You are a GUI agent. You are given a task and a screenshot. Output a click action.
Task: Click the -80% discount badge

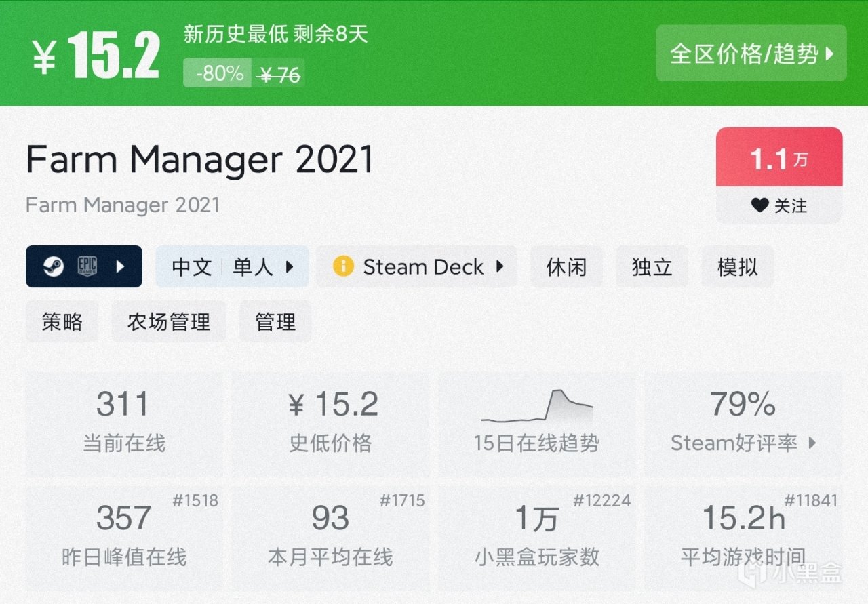click(x=218, y=73)
